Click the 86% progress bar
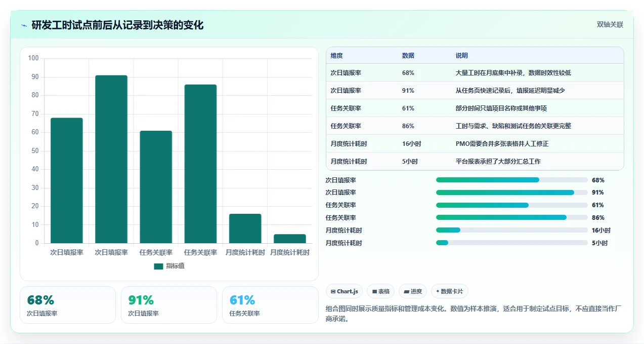Image resolution: width=644 pixels, height=344 pixels. tap(512, 217)
